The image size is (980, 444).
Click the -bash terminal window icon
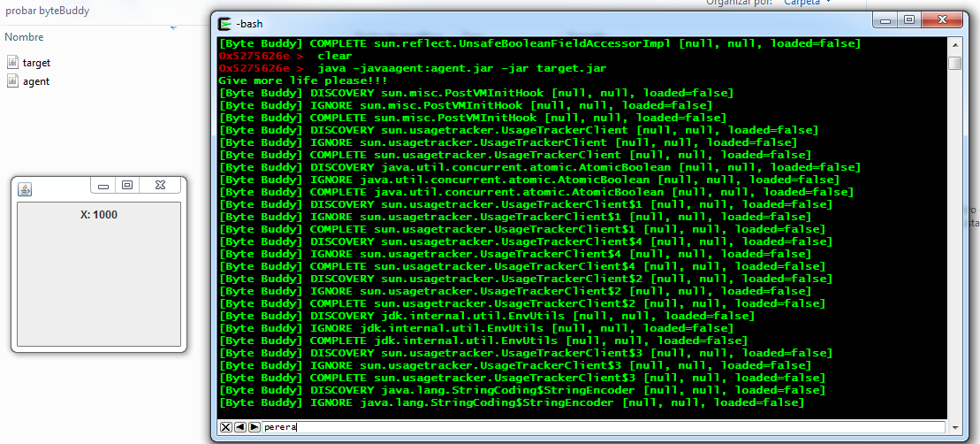coord(225,24)
